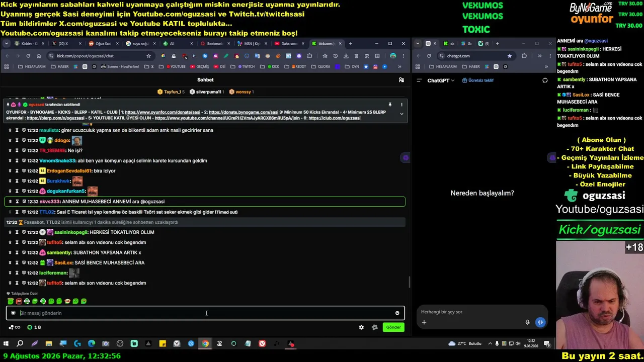Screen dimensions: 644x362
Task: Bookmark star in the chatgpt.com address bar
Action: [x=510, y=56]
